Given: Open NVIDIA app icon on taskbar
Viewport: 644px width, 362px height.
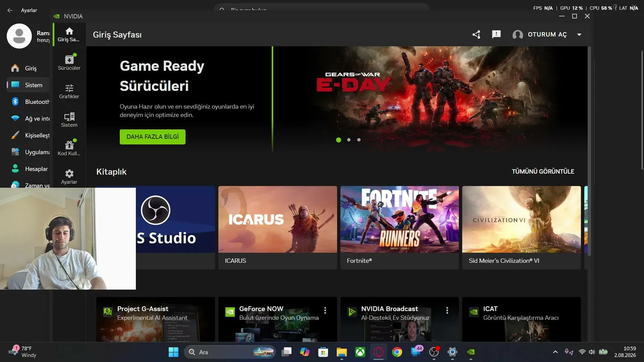Looking at the screenshot, I should [471, 352].
